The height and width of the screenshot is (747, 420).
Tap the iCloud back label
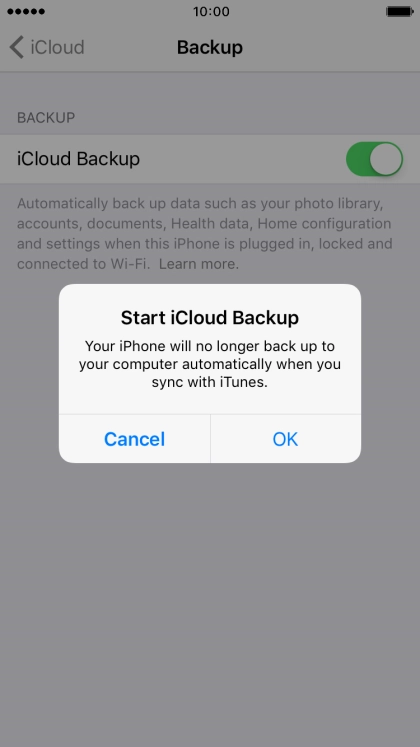[x=58, y=47]
